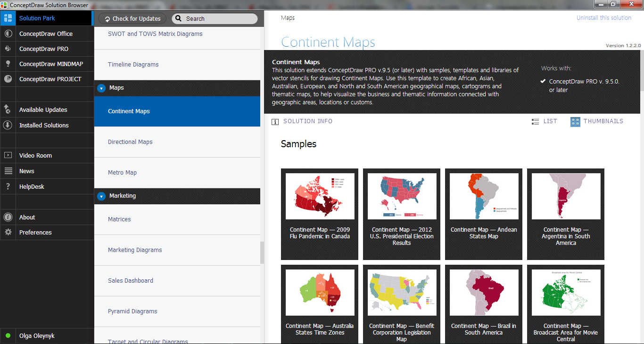Select the ConceptDraw PRO sidebar icon
Viewport: 644px width, 344px height.
pos(8,49)
